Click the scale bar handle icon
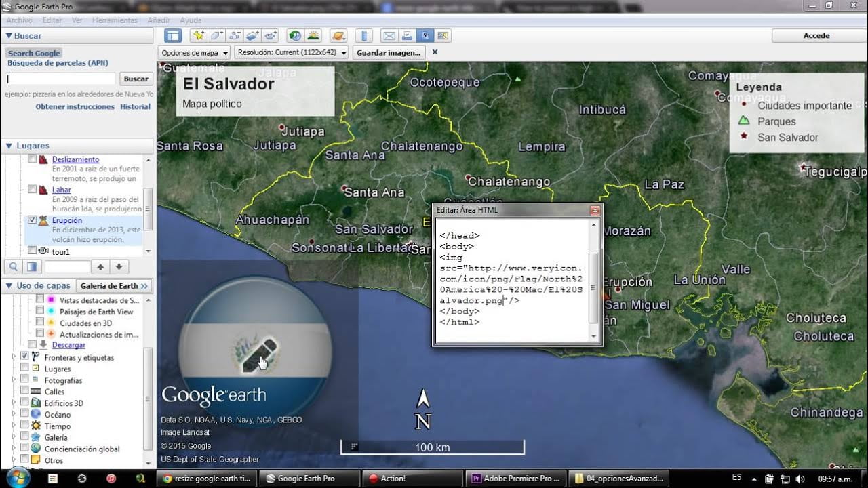Screen dimensions: 868x488 point(354,447)
